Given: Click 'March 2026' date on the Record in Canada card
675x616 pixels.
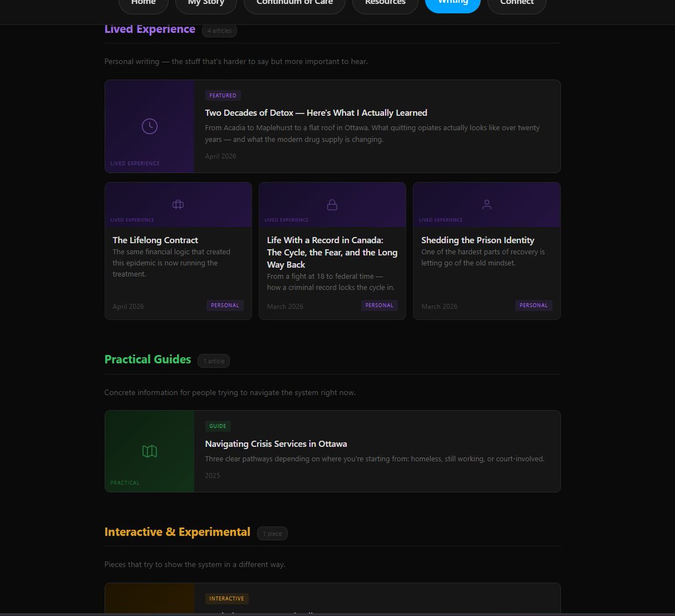Looking at the screenshot, I should [x=285, y=307].
